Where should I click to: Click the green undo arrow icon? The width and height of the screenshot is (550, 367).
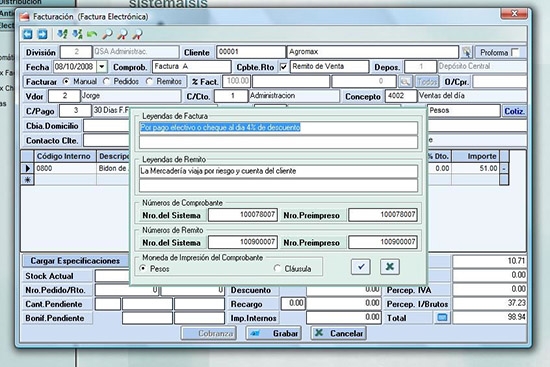point(92,34)
